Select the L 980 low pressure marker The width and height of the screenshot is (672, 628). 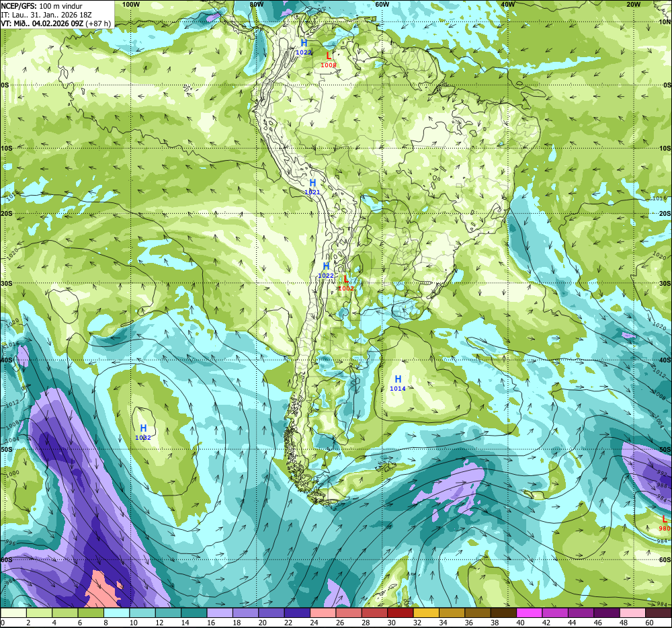pos(665,523)
